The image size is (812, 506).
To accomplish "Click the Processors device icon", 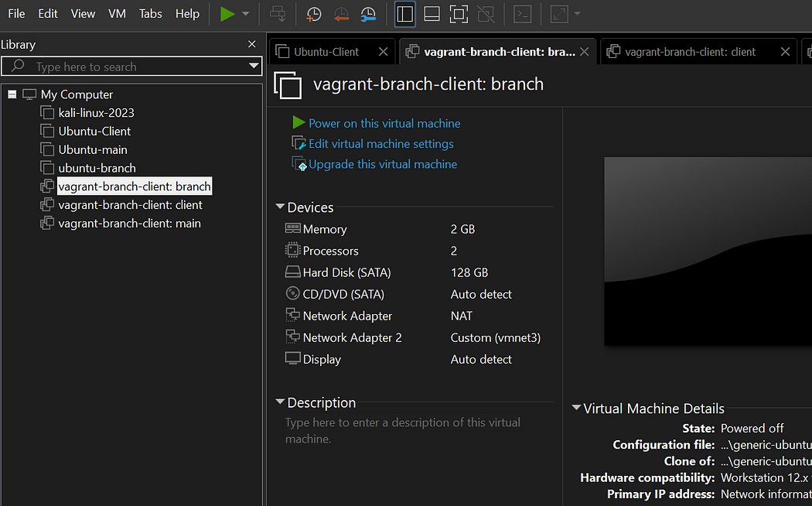I will click(292, 250).
